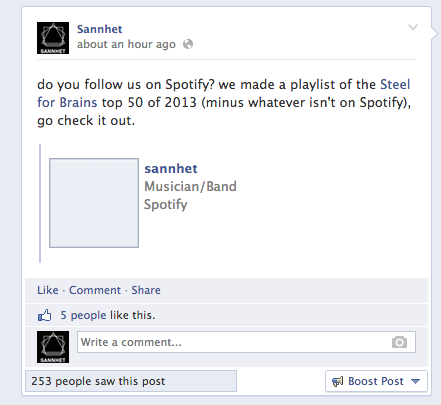Expand the Boost Post dropdown arrow
The height and width of the screenshot is (405, 441).
click(x=415, y=381)
